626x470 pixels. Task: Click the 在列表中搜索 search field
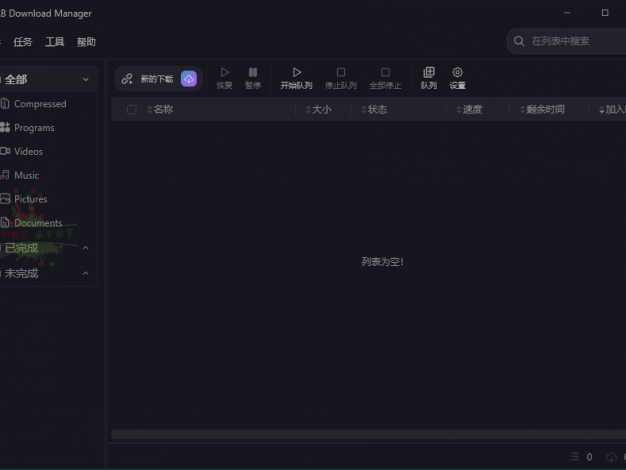567,41
